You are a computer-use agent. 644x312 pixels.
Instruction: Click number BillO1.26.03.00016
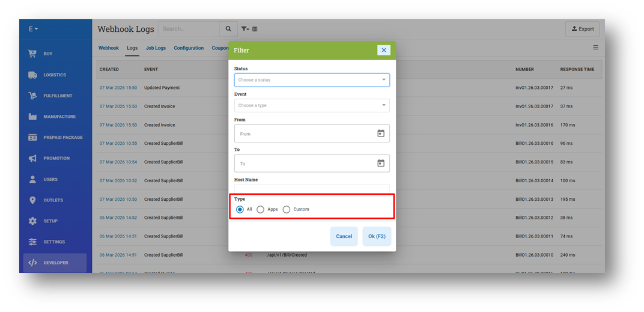534,144
